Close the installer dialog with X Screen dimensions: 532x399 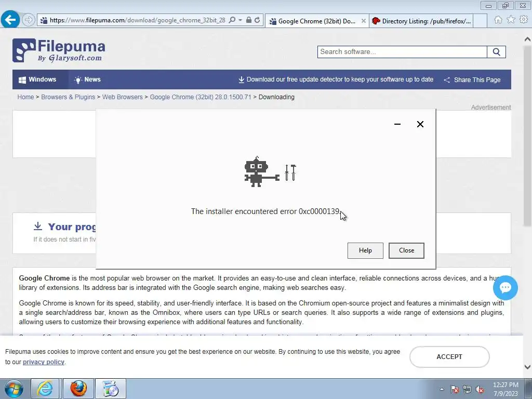[420, 124]
